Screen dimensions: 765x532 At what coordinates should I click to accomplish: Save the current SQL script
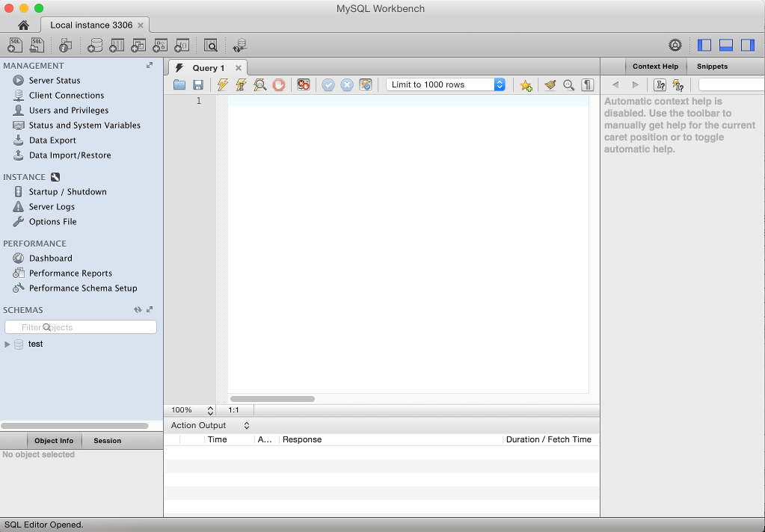point(197,84)
